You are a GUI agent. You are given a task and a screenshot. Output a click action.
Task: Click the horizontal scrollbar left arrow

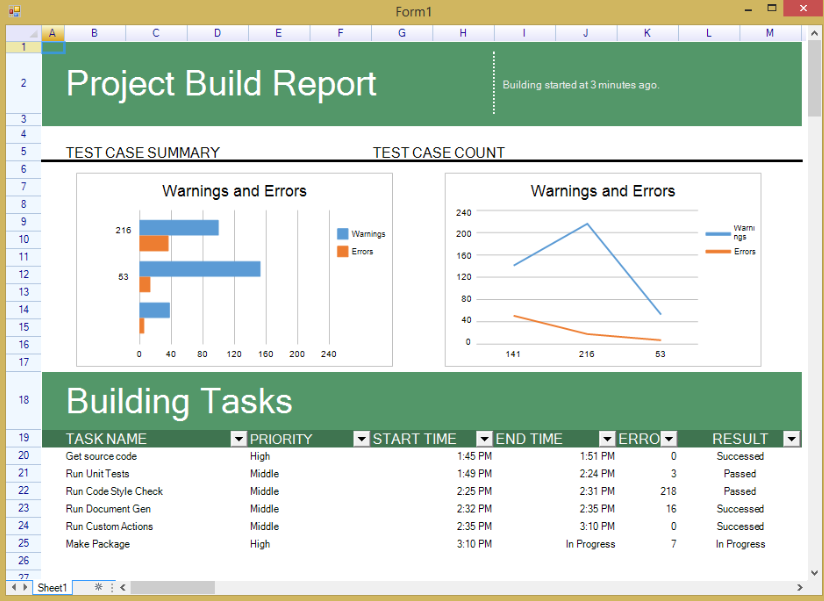click(122, 587)
